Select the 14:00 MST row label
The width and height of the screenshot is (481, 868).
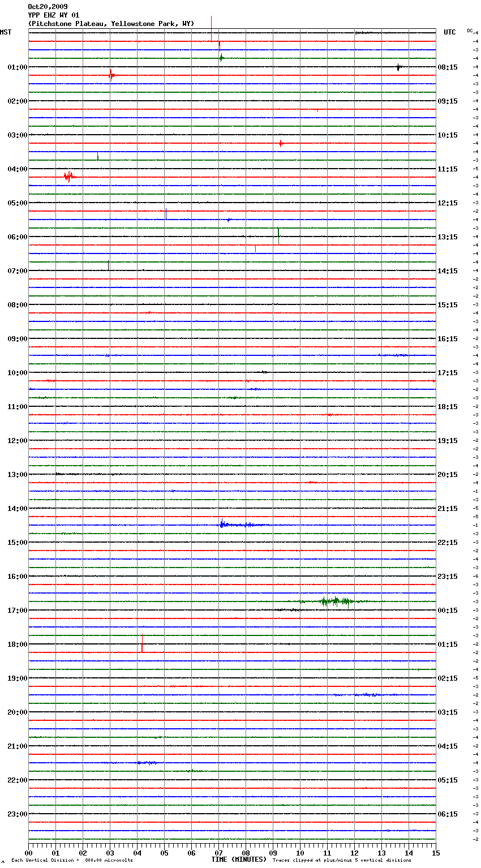click(x=18, y=509)
